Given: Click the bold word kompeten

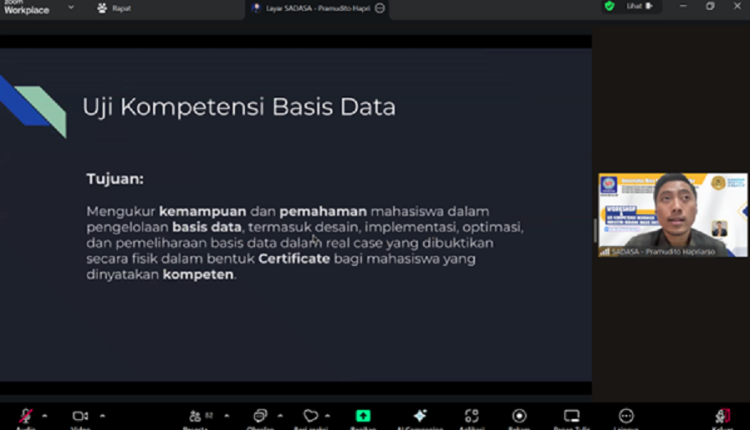Looking at the screenshot, I should coord(198,275).
